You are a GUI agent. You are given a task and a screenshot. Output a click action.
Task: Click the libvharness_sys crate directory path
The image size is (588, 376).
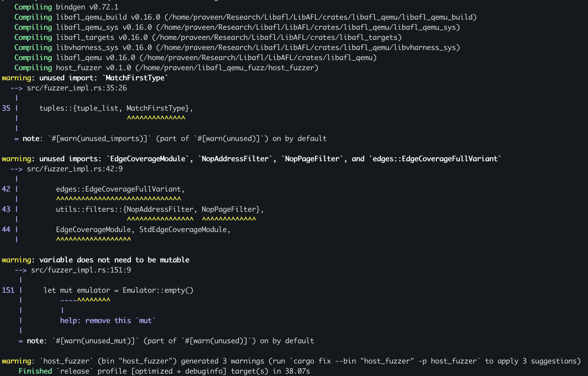click(x=308, y=48)
